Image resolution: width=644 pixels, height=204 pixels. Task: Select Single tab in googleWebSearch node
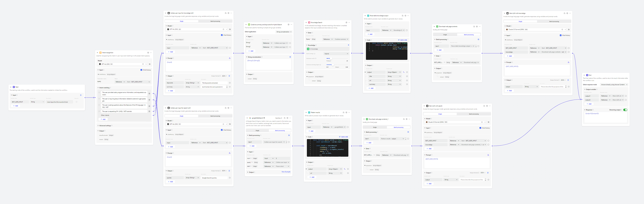257,130
